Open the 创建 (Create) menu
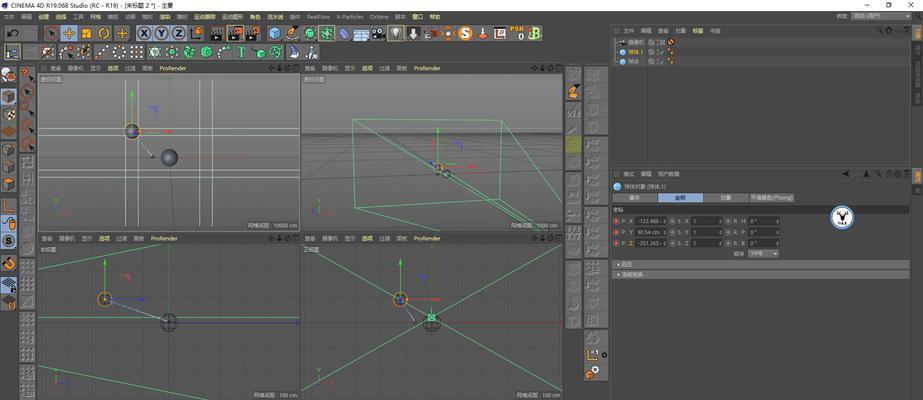This screenshot has height=400, width=923. coord(44,17)
